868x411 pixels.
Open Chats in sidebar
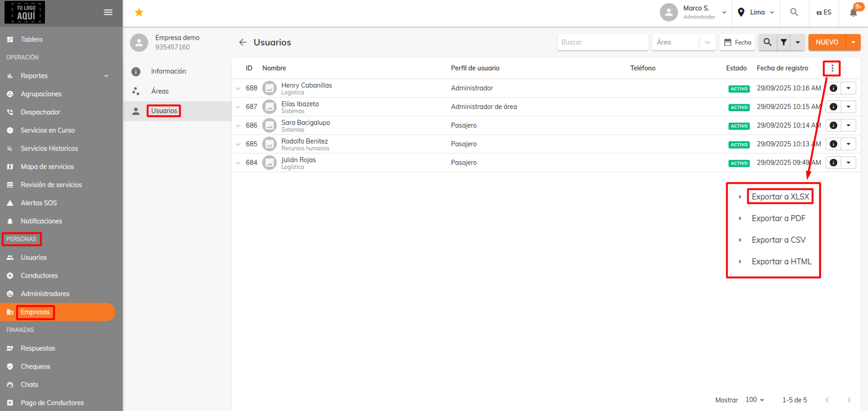(29, 385)
